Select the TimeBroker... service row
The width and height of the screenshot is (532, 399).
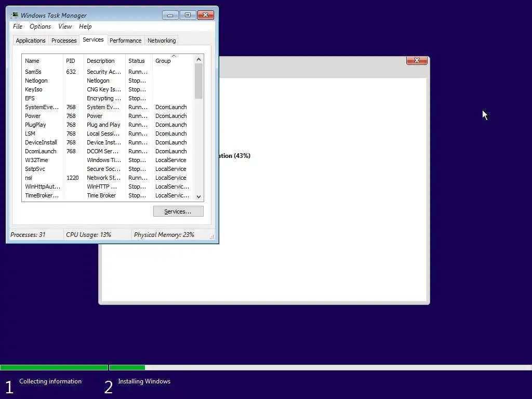click(x=108, y=195)
